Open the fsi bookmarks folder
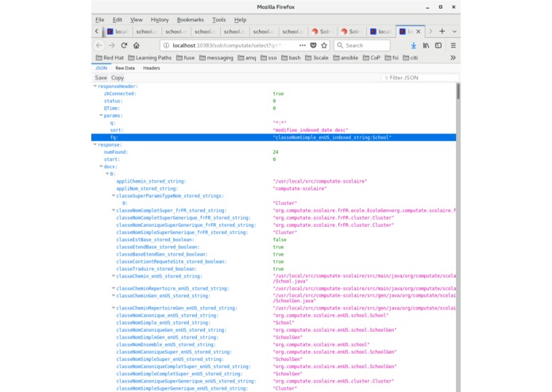This screenshot has width=552, height=392. (392, 58)
